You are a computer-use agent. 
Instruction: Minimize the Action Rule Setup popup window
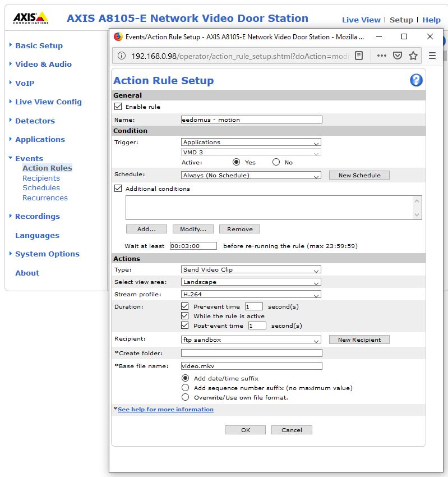pyautogui.click(x=379, y=37)
